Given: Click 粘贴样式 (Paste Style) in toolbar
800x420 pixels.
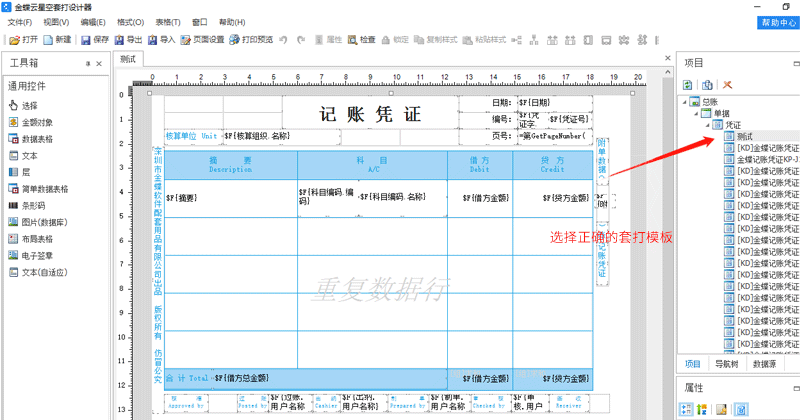Looking at the screenshot, I should (x=485, y=39).
